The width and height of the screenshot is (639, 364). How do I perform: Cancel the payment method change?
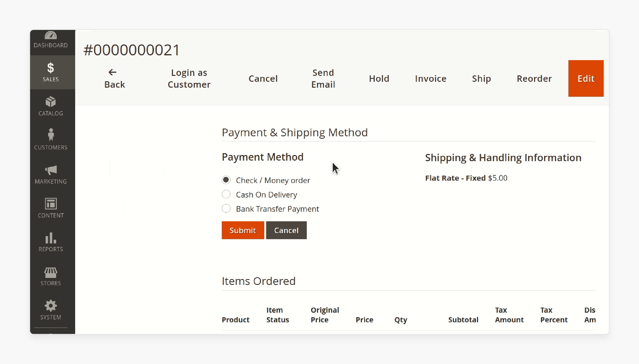point(286,230)
